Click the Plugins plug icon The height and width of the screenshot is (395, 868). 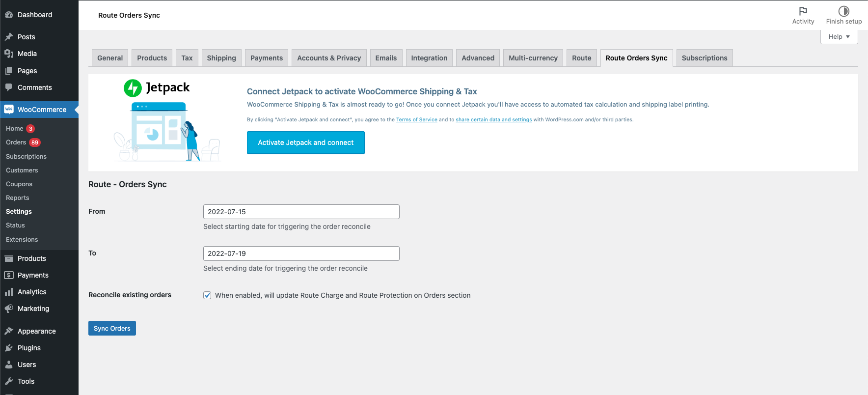coord(9,348)
